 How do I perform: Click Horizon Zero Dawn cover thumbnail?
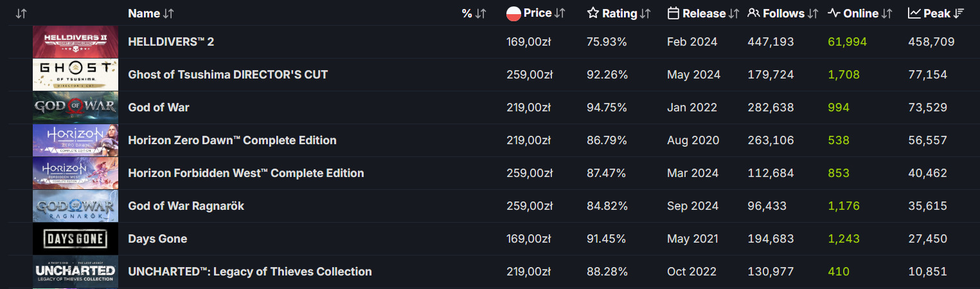click(x=75, y=140)
